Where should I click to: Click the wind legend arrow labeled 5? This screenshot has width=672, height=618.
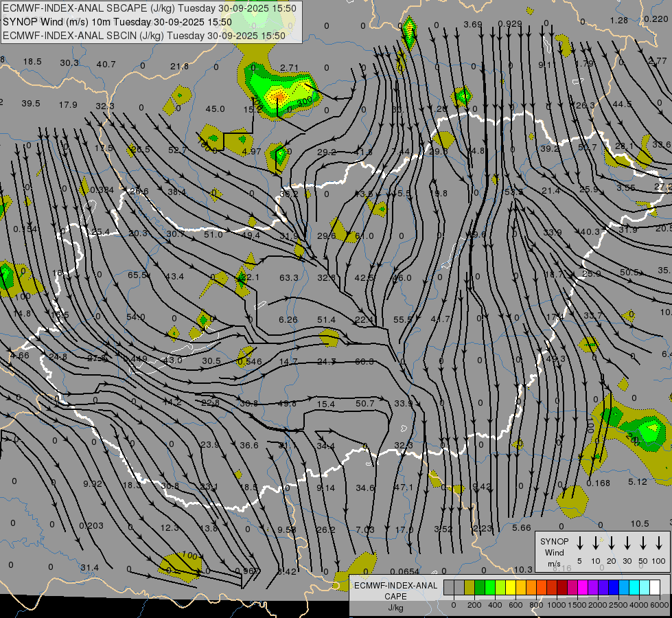[579, 542]
